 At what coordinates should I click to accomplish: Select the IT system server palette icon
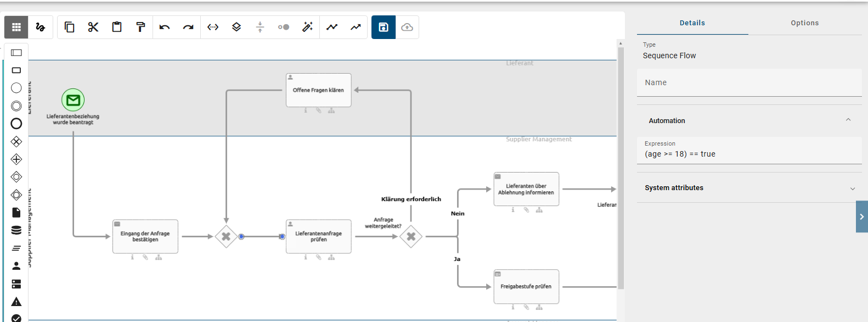[16, 284]
